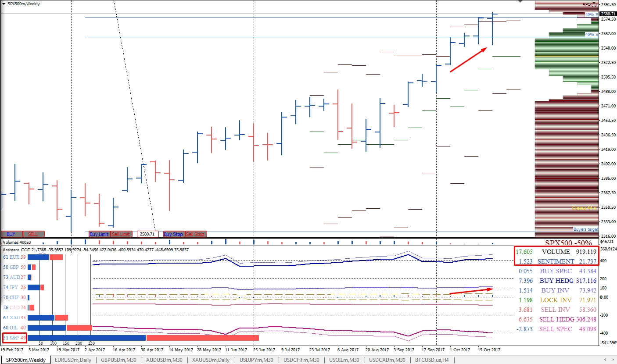Click the Buyers target label

(585, 229)
